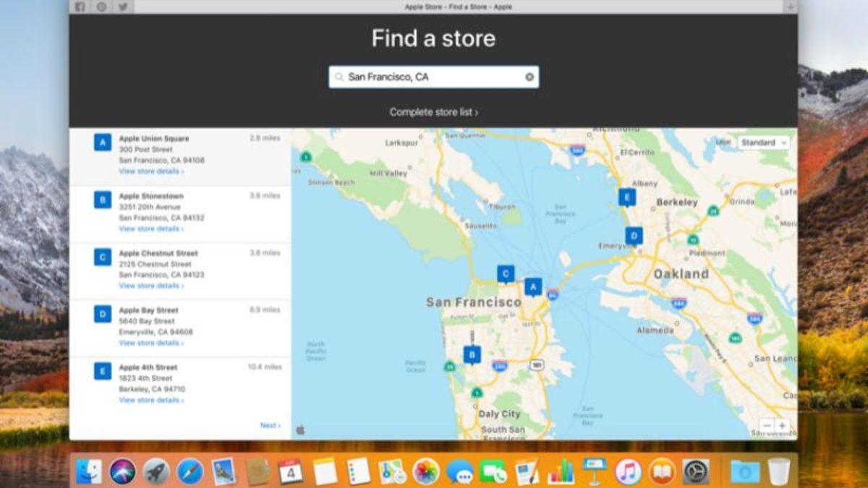View store details for Apple 4th Street
Screen dimensions: 868x488
pyautogui.click(x=152, y=400)
